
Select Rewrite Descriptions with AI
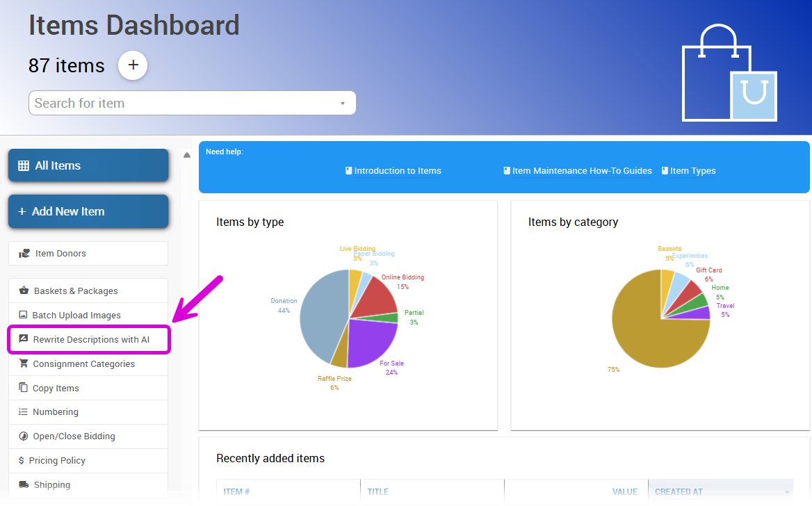[88, 339]
